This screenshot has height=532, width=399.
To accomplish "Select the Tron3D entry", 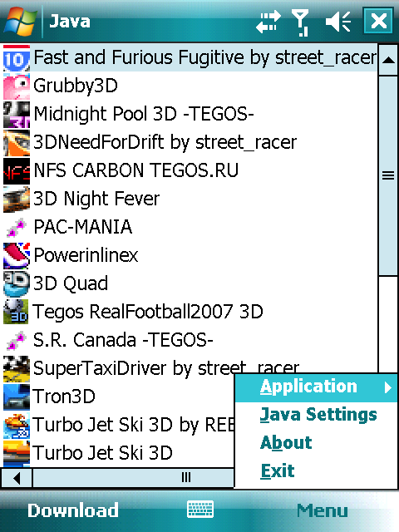I will click(64, 397).
